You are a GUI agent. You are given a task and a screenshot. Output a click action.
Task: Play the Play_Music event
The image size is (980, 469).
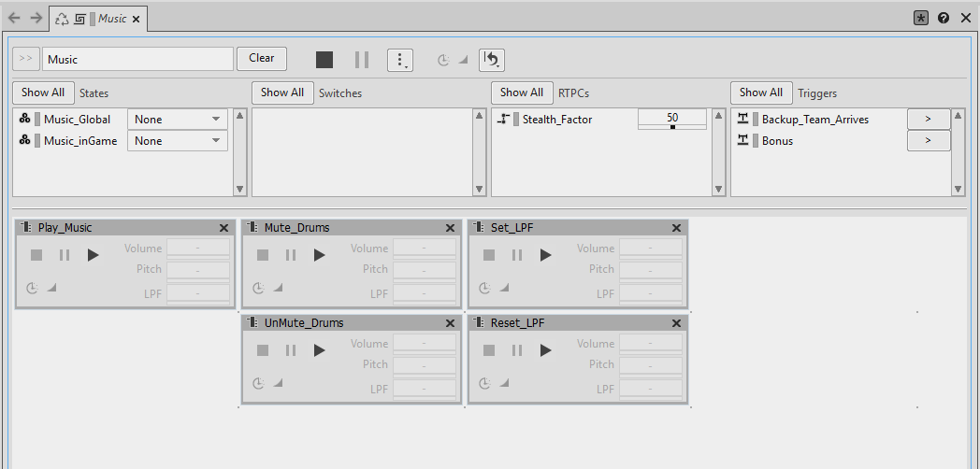pos(93,255)
